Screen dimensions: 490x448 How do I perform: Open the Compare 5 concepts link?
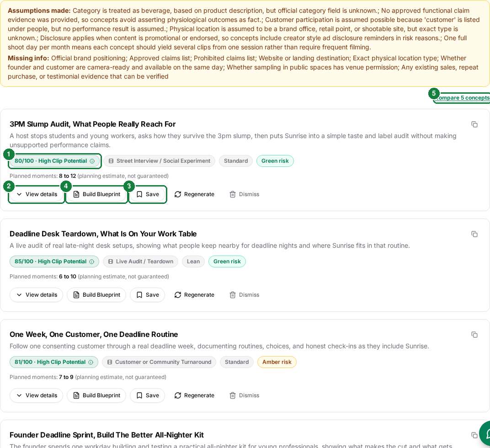(463, 98)
